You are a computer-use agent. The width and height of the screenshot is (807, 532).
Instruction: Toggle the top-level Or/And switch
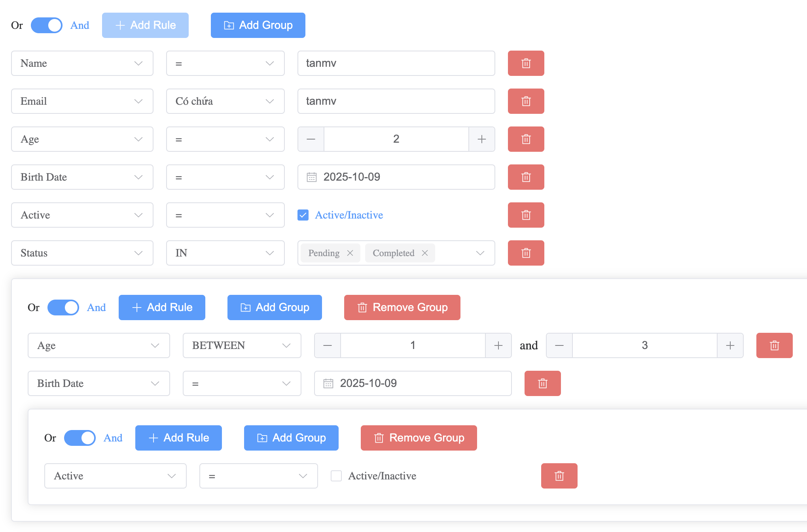click(47, 25)
